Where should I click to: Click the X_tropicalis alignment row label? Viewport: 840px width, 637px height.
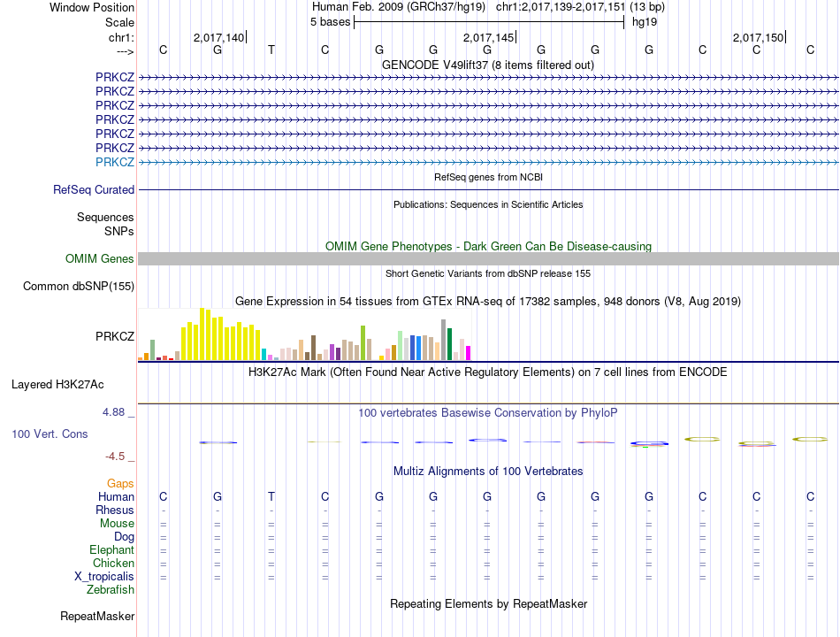point(104,577)
